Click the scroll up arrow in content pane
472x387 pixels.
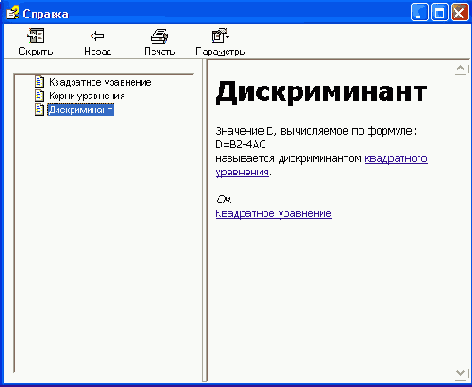(461, 69)
